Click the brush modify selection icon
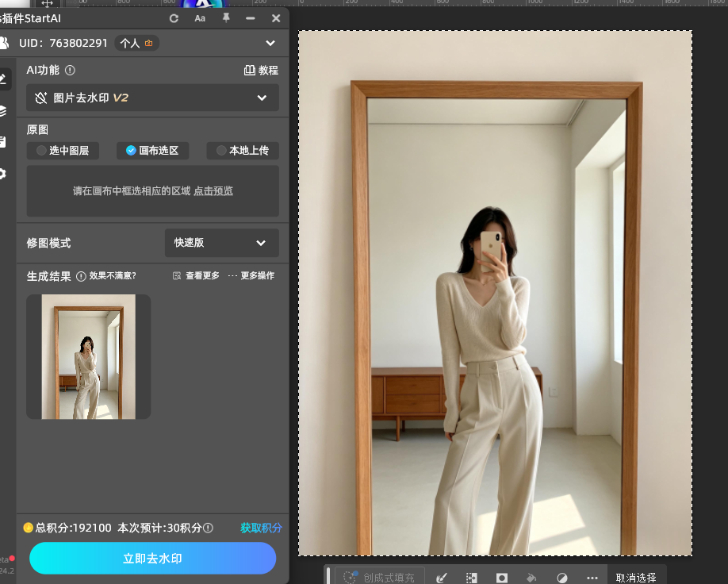The width and height of the screenshot is (728, 584). click(442, 578)
